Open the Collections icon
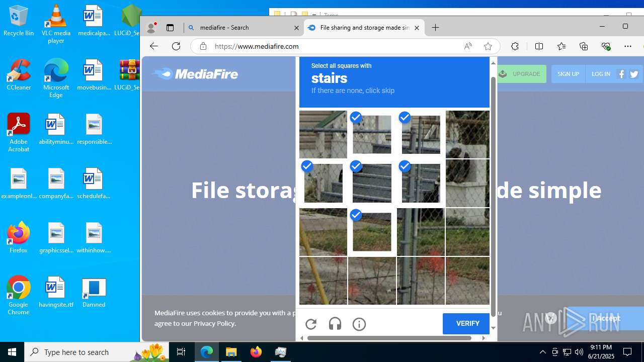Image resolution: width=644 pixels, height=362 pixels. coord(584,46)
